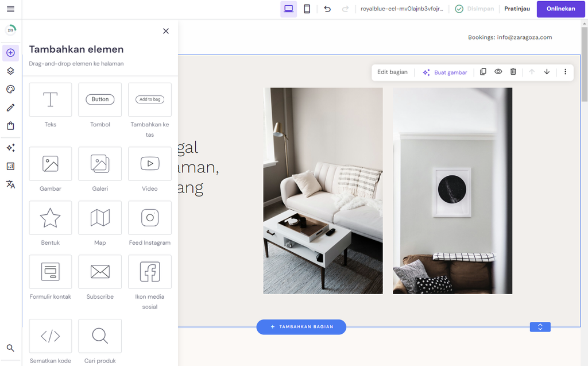The height and width of the screenshot is (366, 588).
Task: Undo the last change
Action: point(327,9)
